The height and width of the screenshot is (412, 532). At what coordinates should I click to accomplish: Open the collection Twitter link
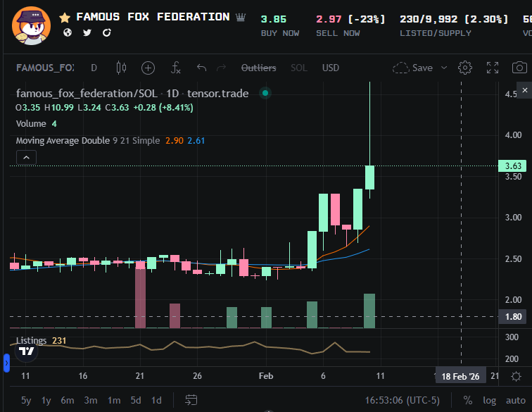(87, 32)
